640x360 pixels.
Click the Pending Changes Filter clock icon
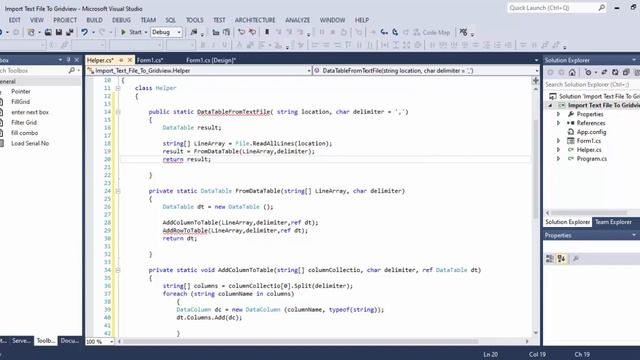pos(588,72)
